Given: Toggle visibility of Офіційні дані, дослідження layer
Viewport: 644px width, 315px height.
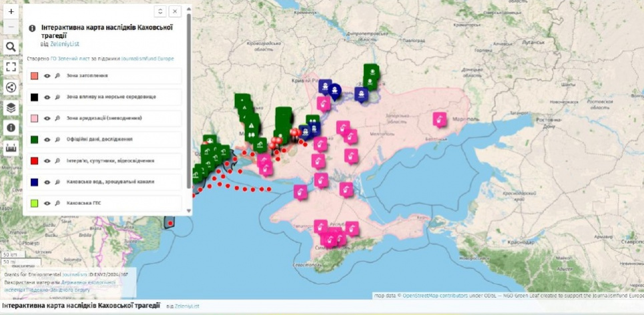Looking at the screenshot, I should [47, 139].
